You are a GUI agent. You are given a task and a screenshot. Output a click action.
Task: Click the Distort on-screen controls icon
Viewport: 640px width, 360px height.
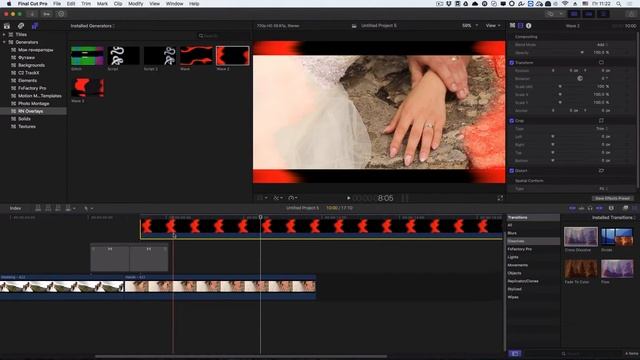[x=601, y=171]
